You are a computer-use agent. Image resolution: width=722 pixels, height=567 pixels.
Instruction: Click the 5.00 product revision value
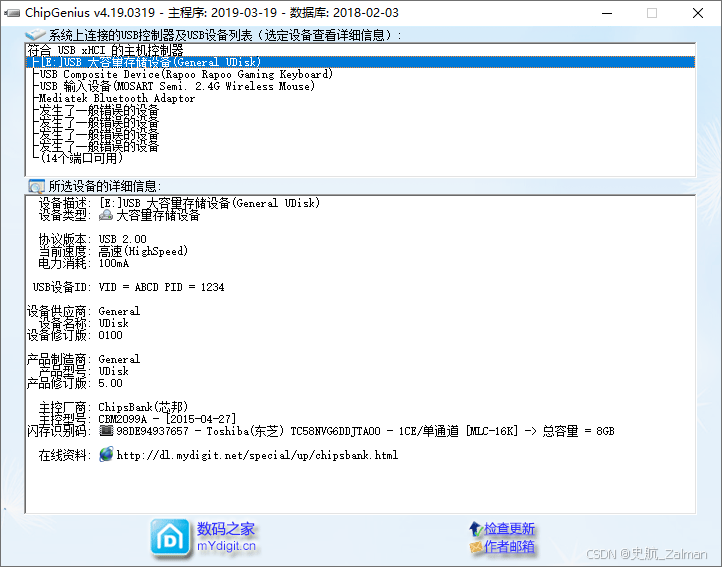111,383
